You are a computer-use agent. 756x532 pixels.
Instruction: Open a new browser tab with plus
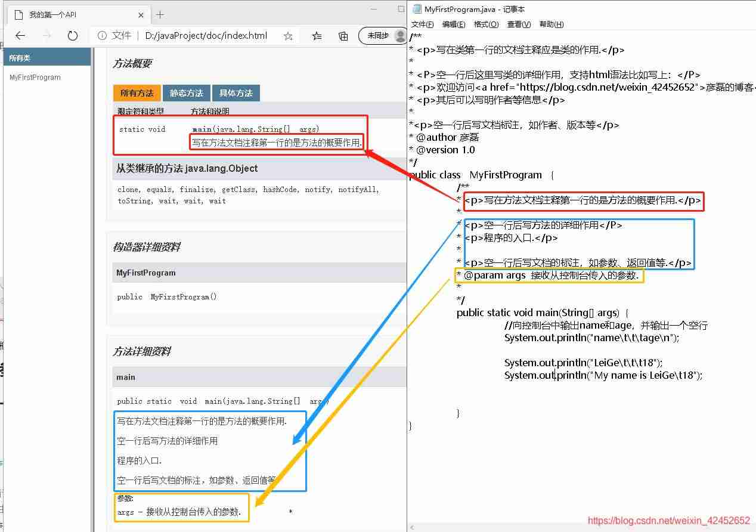pos(160,15)
